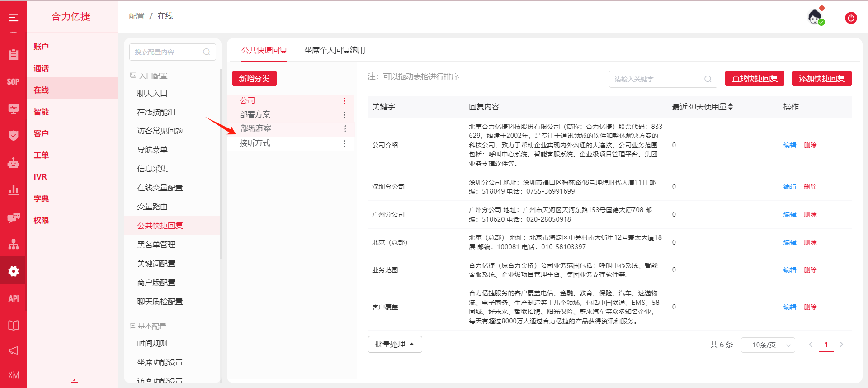Delete the 业务范围 quick reply
Viewport: 868px width, 388px height.
[810, 270]
